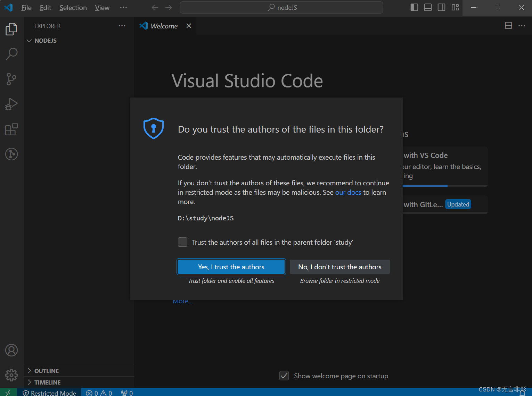
Task: Click No, I don't trust the authors
Action: (339, 267)
